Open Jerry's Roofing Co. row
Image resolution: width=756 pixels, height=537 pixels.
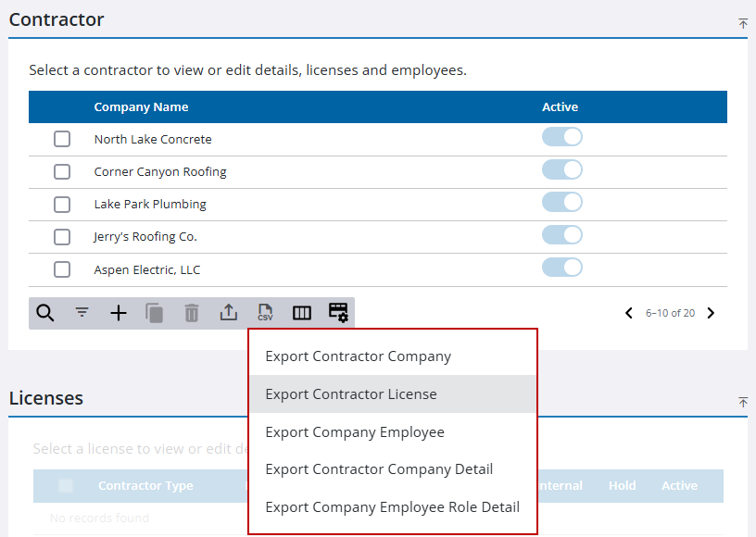pyautogui.click(x=145, y=237)
